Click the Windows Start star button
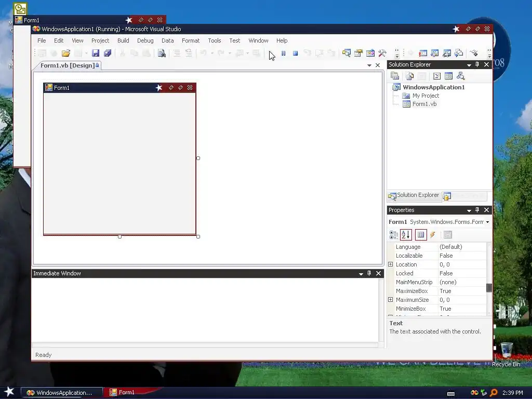This screenshot has width=532, height=399. click(x=9, y=392)
